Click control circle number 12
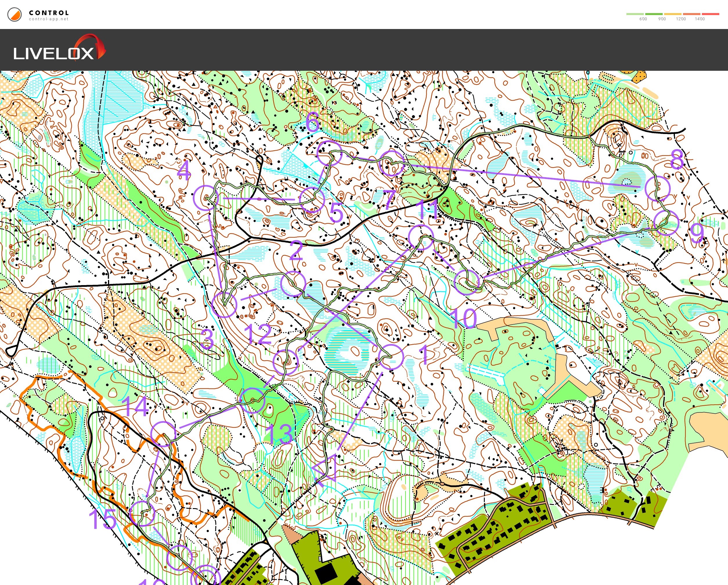728x585 pixels. click(x=286, y=362)
